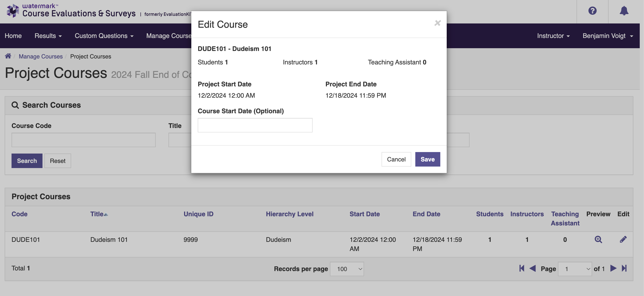Go to previous page arrow
This screenshot has width=644, height=296.
[533, 268]
